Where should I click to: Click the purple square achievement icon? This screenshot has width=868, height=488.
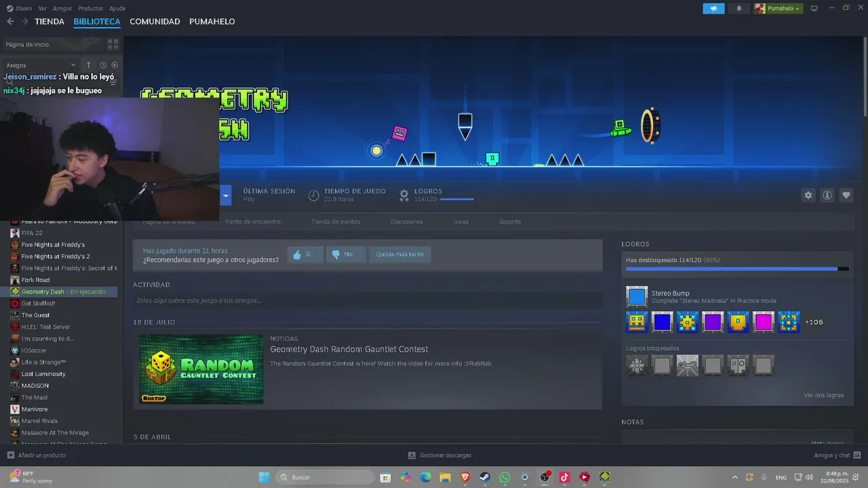pos(713,322)
